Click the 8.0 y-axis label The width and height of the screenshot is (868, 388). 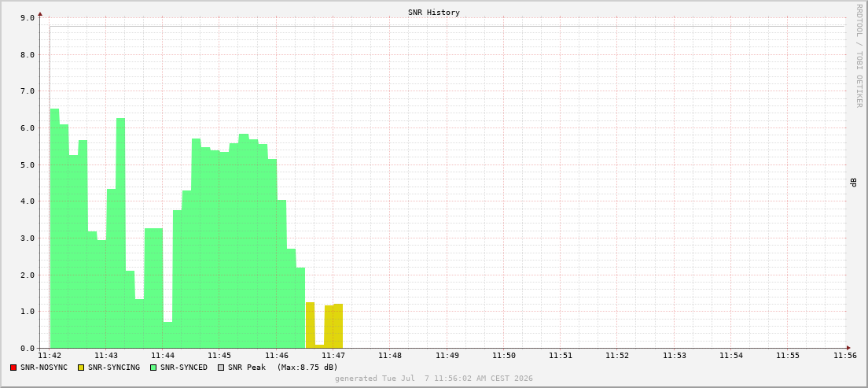tap(28, 55)
